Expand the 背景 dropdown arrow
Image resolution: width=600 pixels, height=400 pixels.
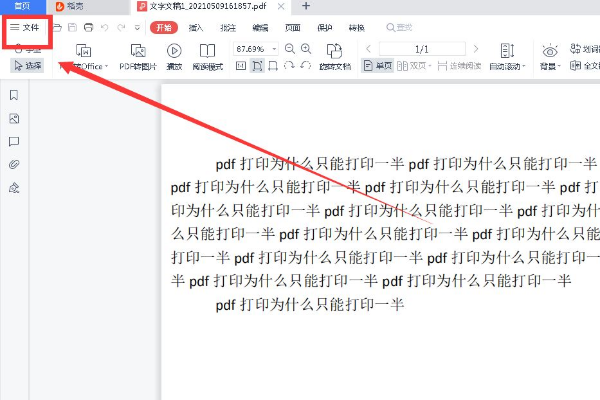point(559,67)
